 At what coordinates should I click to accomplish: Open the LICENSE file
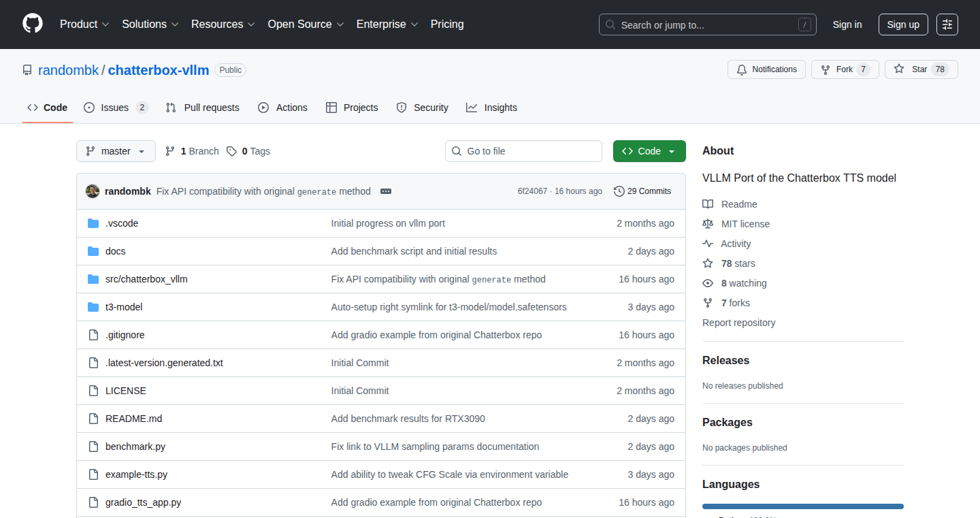[x=126, y=391]
